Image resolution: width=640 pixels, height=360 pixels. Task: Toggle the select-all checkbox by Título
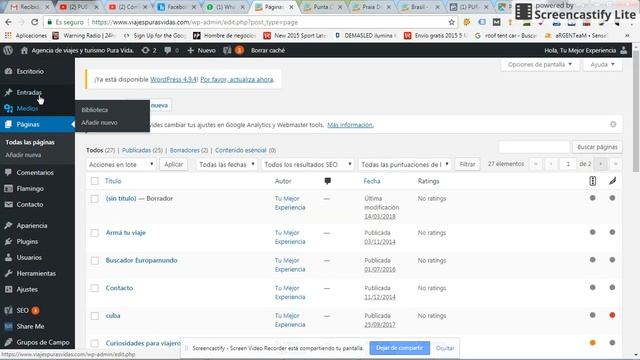(x=95, y=181)
